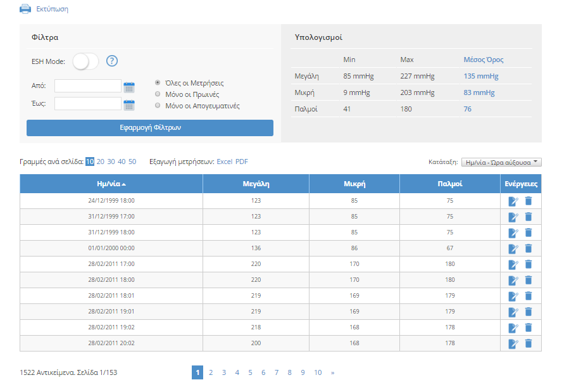
Task: Select the Μόνο οι Πρωινές radio option
Action: (x=158, y=94)
